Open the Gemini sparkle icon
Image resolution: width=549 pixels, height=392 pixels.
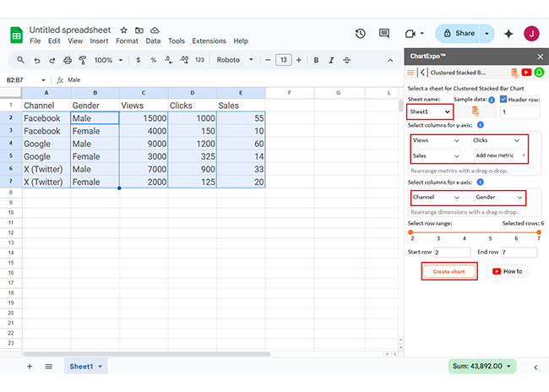[x=508, y=34]
